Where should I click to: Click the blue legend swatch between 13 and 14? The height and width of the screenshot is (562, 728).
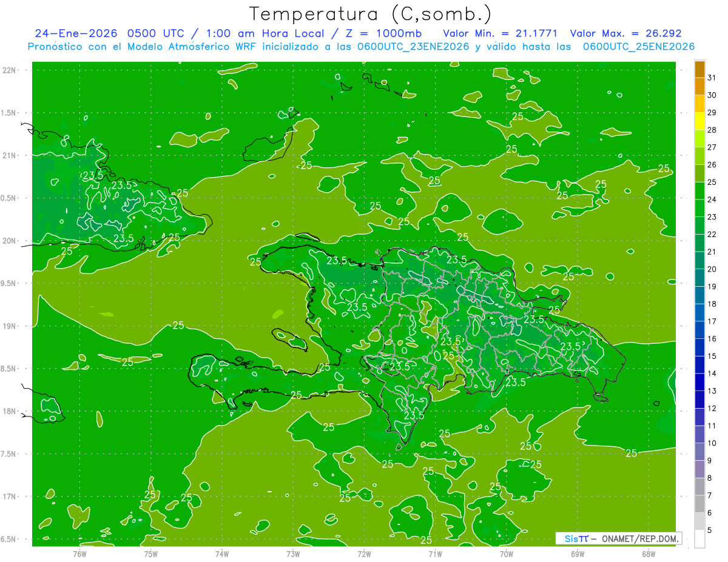[x=700, y=383]
